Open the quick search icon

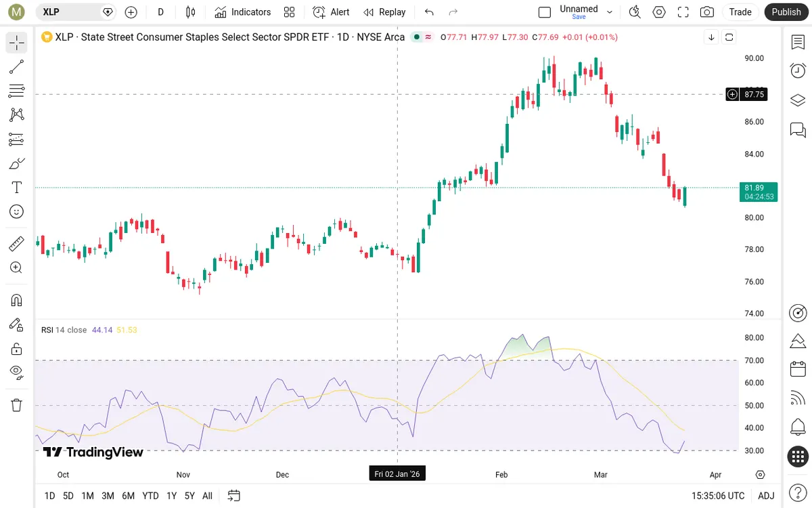coord(635,12)
